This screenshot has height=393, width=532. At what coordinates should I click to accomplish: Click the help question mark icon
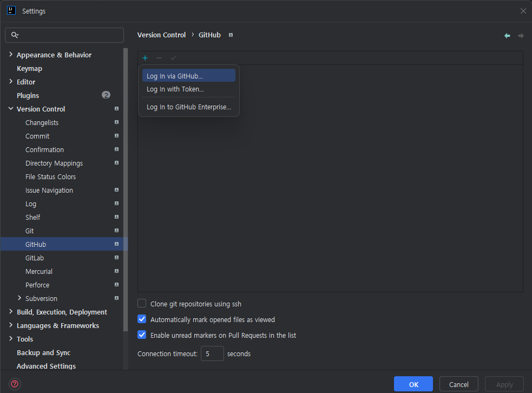pos(15,384)
